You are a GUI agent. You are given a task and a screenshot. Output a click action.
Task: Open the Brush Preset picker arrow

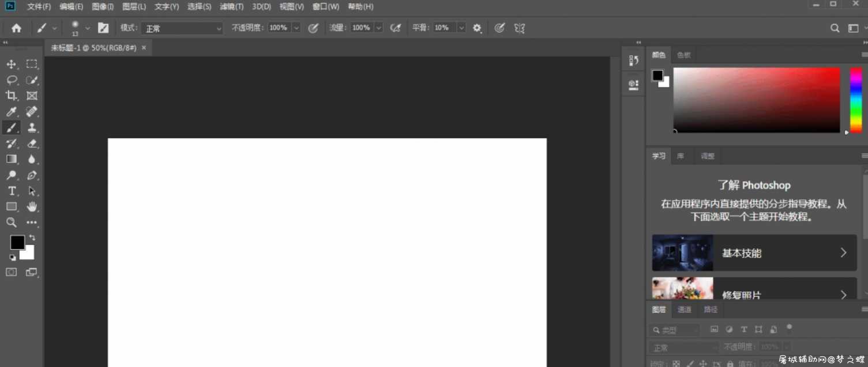88,28
